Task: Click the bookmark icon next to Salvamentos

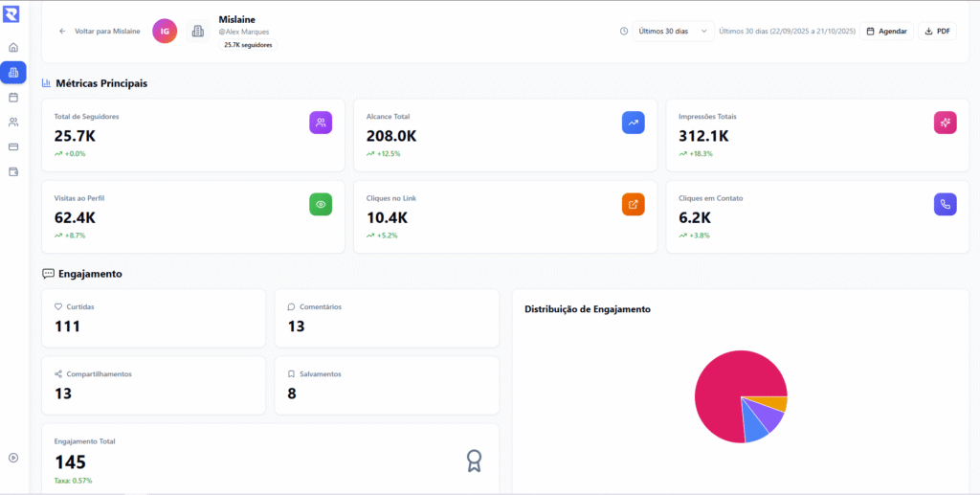Action: (x=291, y=373)
